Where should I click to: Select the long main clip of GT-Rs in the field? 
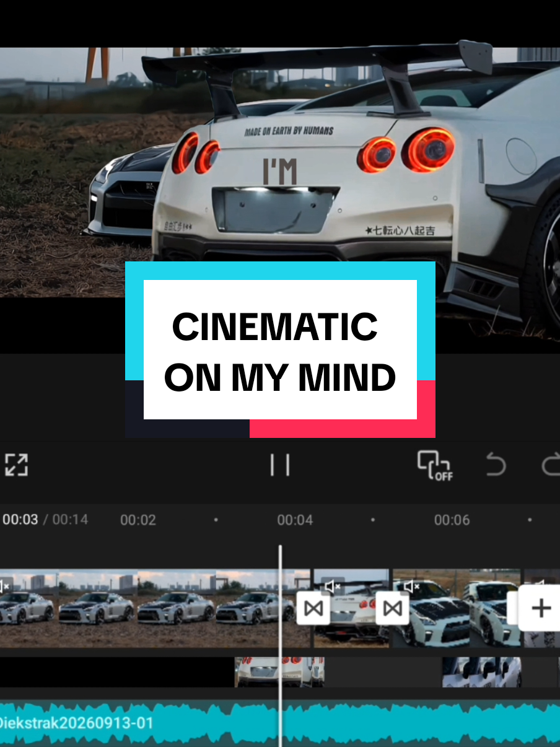coord(155,608)
